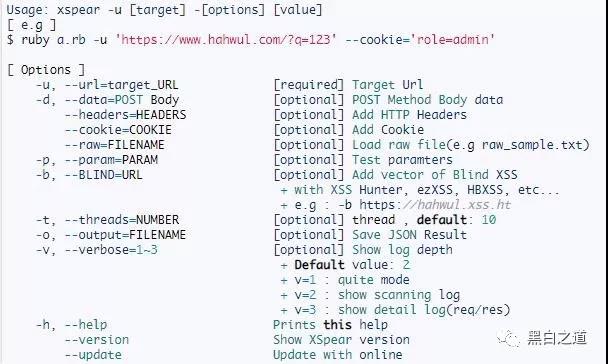Click the raw_sample.txt filename text
The width and height of the screenshot is (608, 364).
532,145
